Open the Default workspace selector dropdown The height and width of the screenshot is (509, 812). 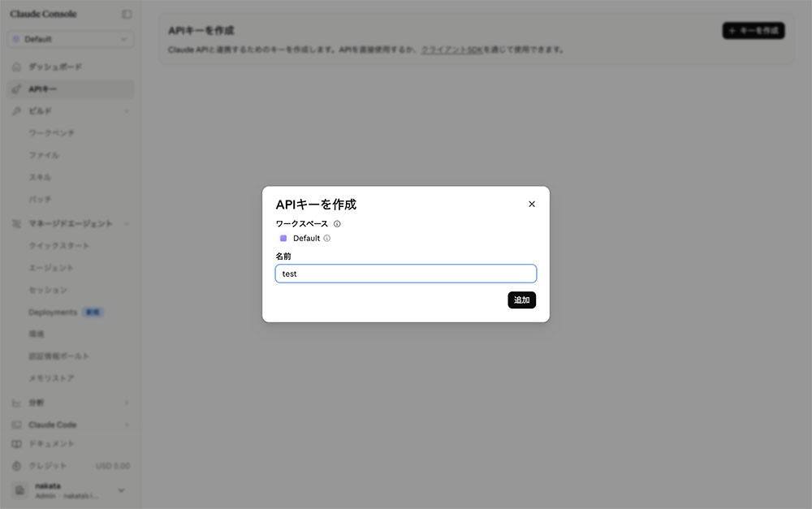pyautogui.click(x=71, y=39)
